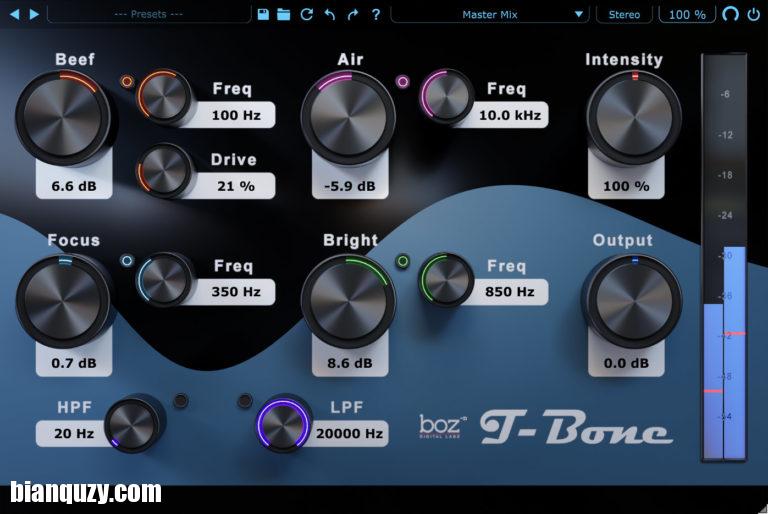Screen dimensions: 768x514
Task: Click the Intensity 100 % value field
Action: coord(626,186)
